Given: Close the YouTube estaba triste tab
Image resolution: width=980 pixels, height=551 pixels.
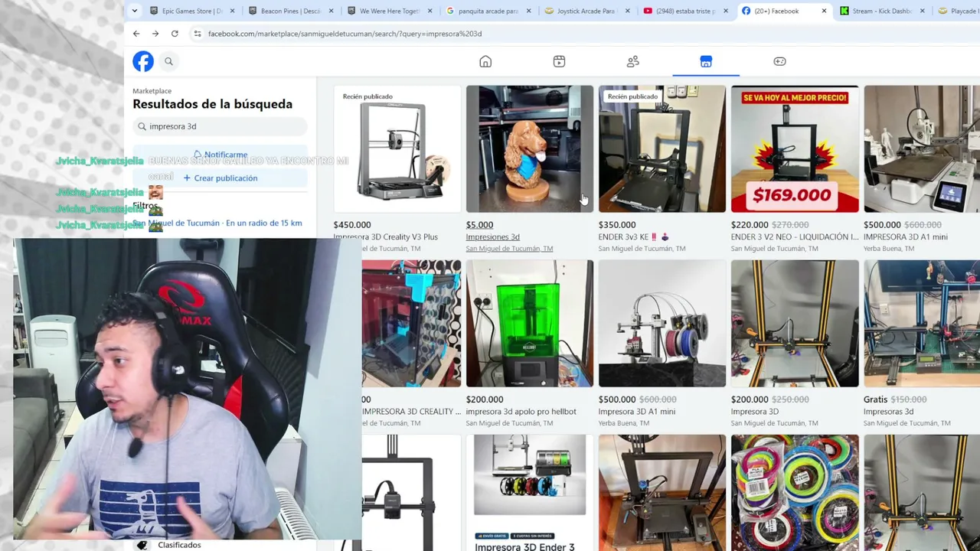Looking at the screenshot, I should point(725,11).
